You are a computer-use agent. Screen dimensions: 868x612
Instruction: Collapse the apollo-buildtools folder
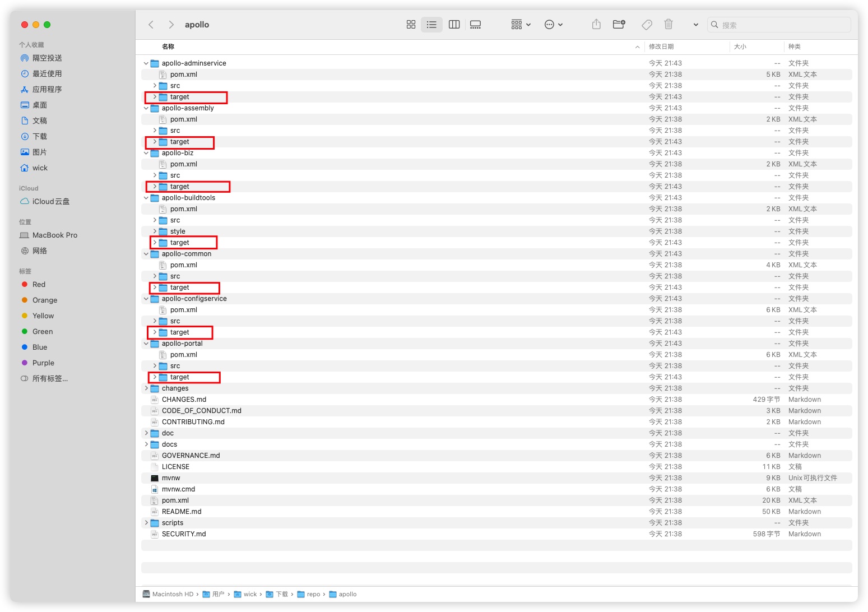(x=146, y=198)
